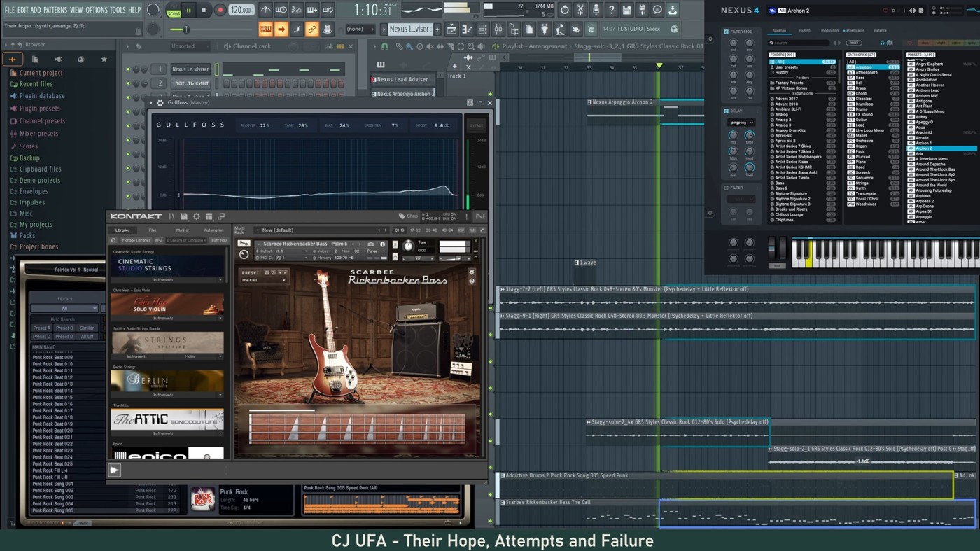Click the microphone recording icon in toolbar
This screenshot has width=980, height=551.
pyautogui.click(x=596, y=11)
